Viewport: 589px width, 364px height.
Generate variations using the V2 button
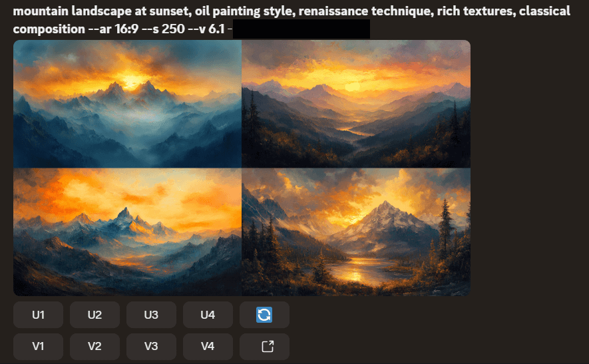(95, 346)
